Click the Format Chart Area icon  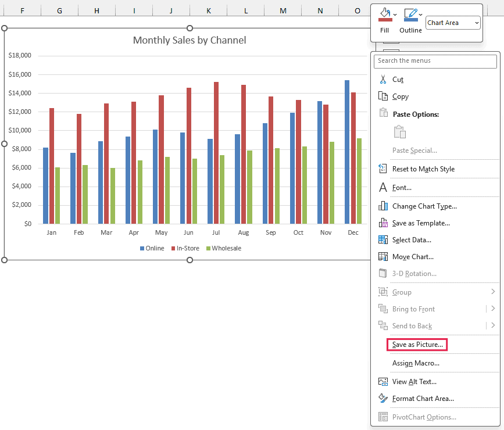pos(383,398)
